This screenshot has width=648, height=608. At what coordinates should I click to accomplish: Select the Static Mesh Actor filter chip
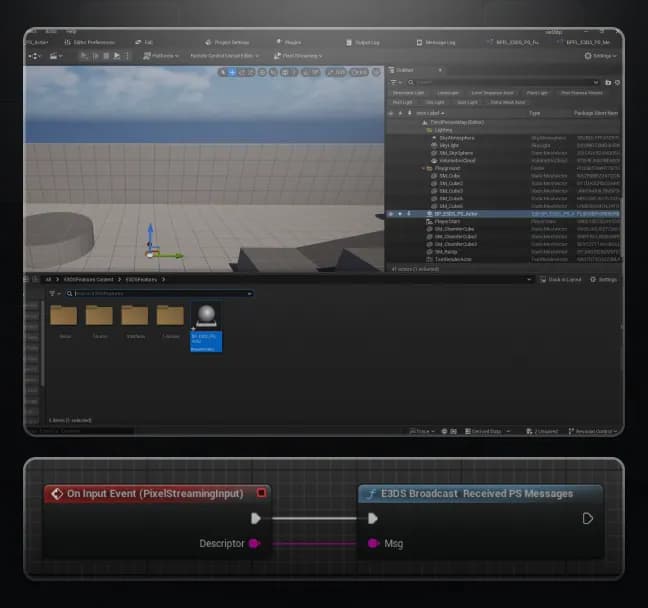tap(508, 102)
